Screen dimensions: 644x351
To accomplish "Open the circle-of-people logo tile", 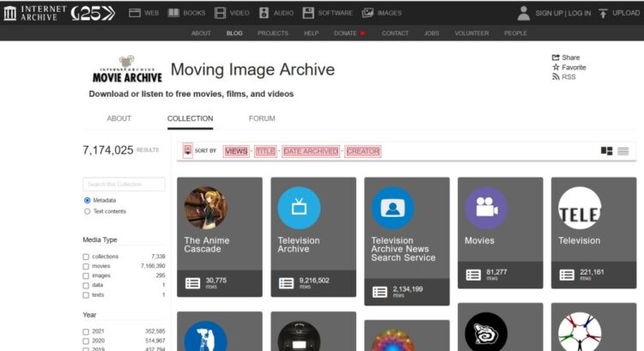I will pyautogui.click(x=580, y=332).
